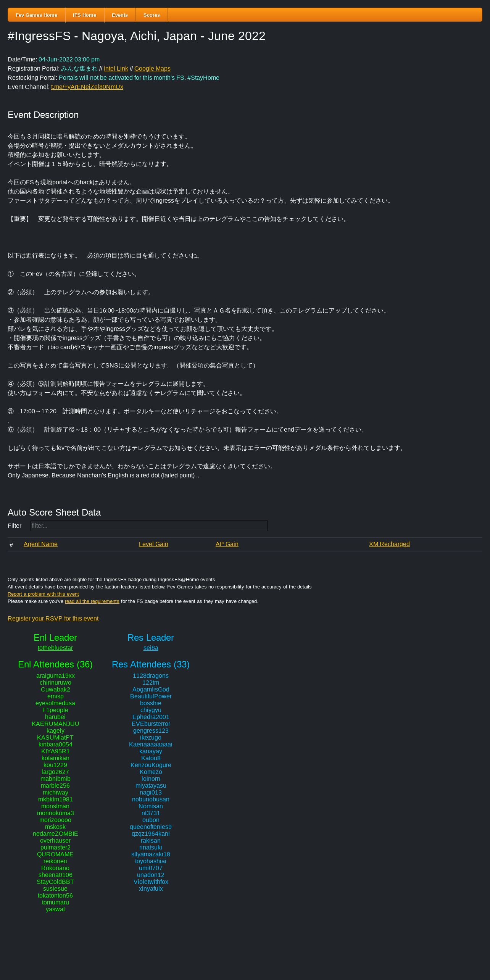Open the Fev Games Home menu item
This screenshot has height=980, width=490.
[36, 15]
